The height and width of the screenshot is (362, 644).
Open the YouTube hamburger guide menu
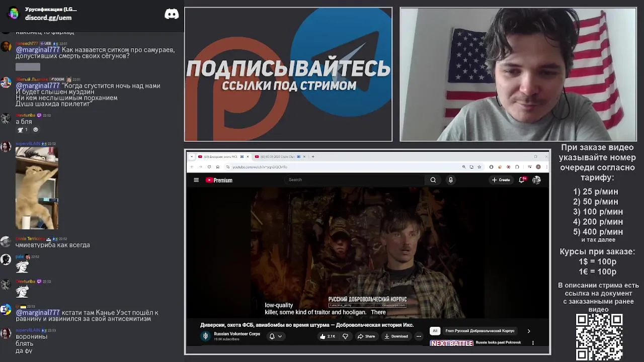tap(196, 180)
